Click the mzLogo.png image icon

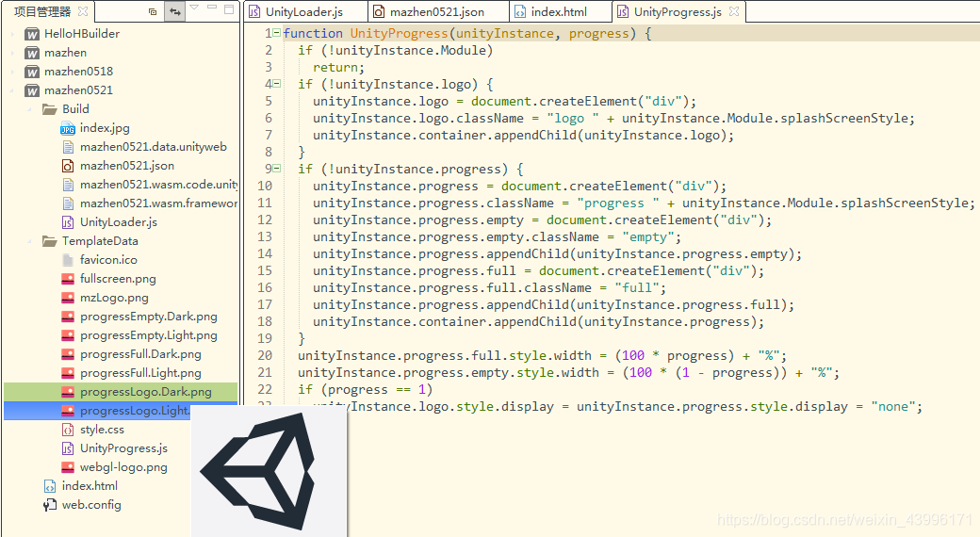[x=68, y=298]
